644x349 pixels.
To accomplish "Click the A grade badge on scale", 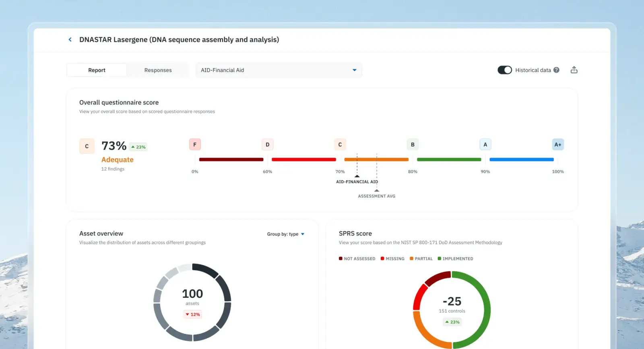I will (x=485, y=145).
